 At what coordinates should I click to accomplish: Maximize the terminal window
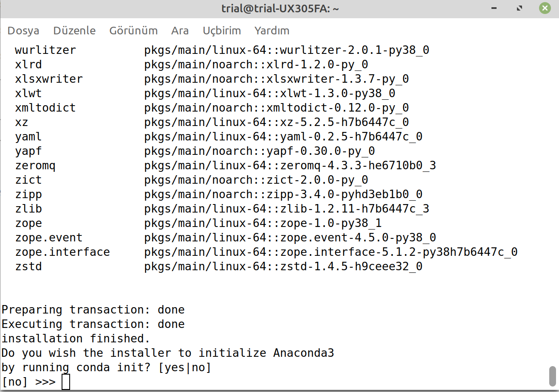pyautogui.click(x=519, y=8)
